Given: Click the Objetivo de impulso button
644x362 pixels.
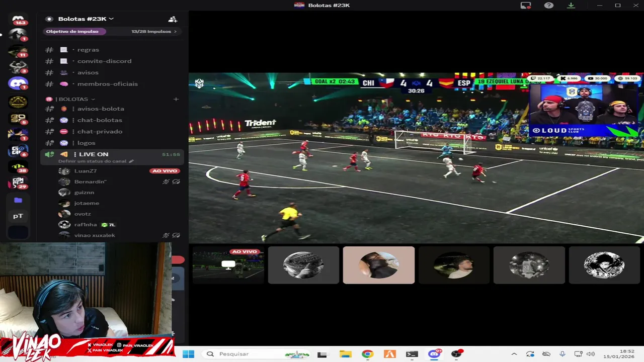Looking at the screenshot, I should coord(74,31).
